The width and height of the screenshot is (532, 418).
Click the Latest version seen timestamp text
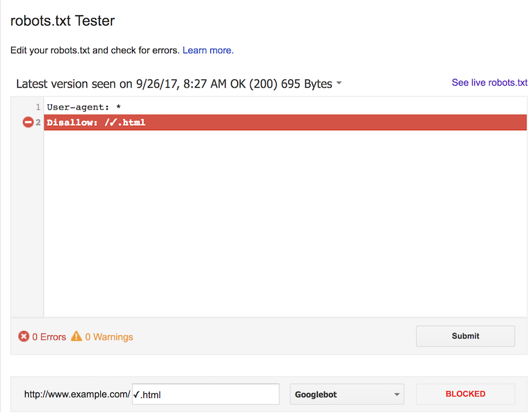click(x=174, y=84)
